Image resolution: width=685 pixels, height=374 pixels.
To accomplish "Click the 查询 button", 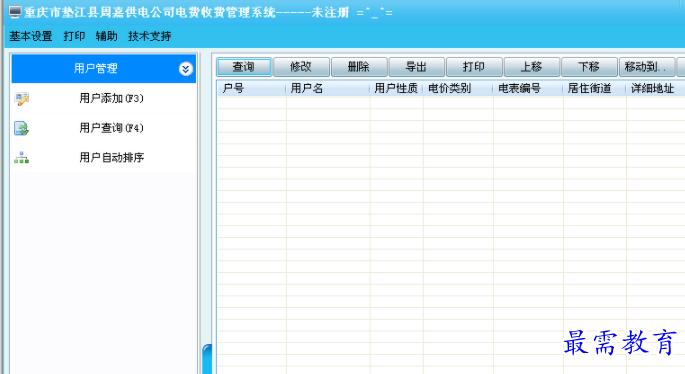I will [x=244, y=67].
